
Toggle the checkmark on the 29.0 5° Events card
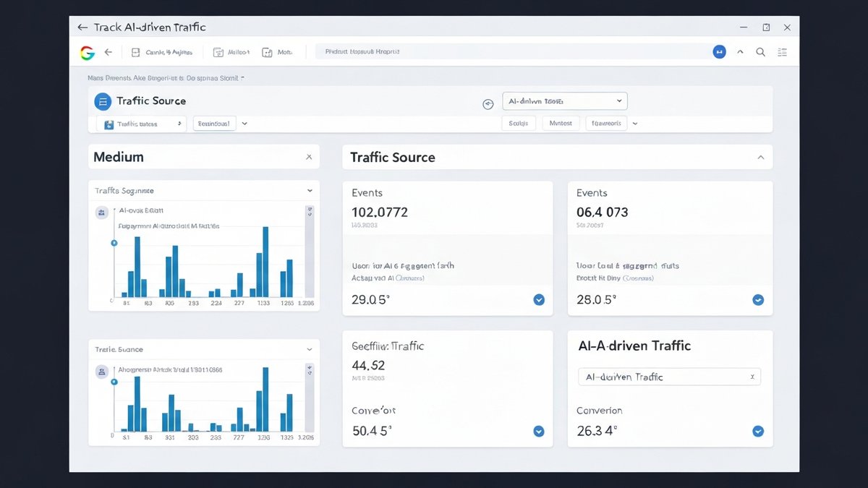point(539,299)
